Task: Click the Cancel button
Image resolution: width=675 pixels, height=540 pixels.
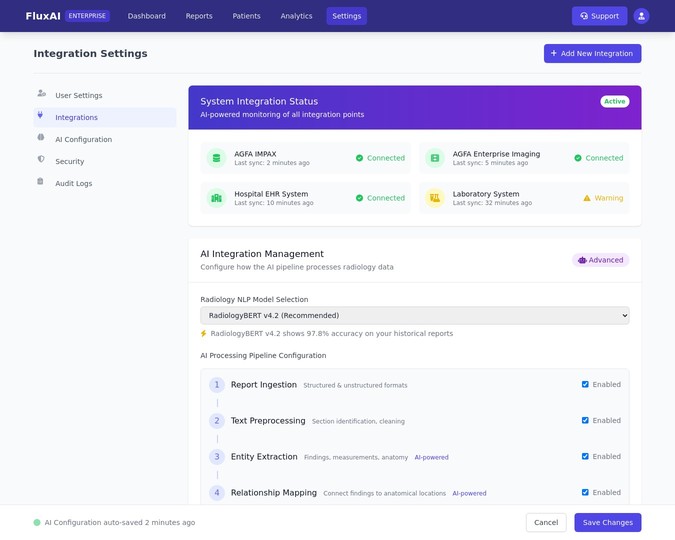Action: coord(546,522)
